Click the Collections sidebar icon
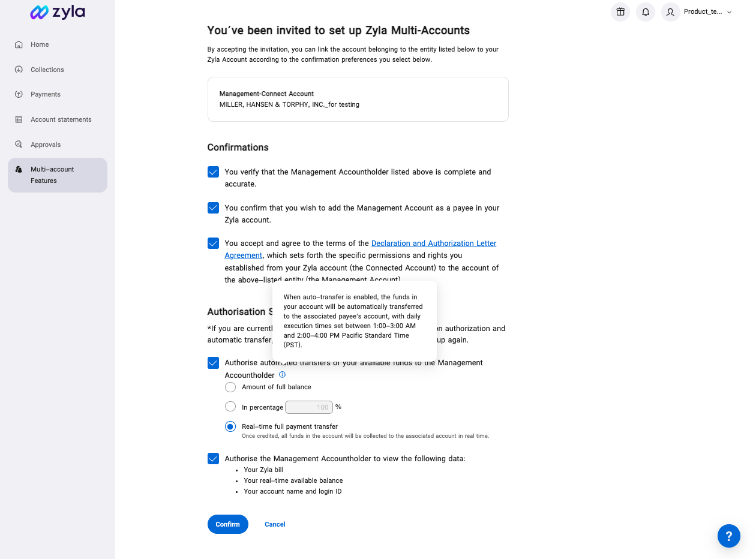Image resolution: width=756 pixels, height=559 pixels. click(19, 70)
